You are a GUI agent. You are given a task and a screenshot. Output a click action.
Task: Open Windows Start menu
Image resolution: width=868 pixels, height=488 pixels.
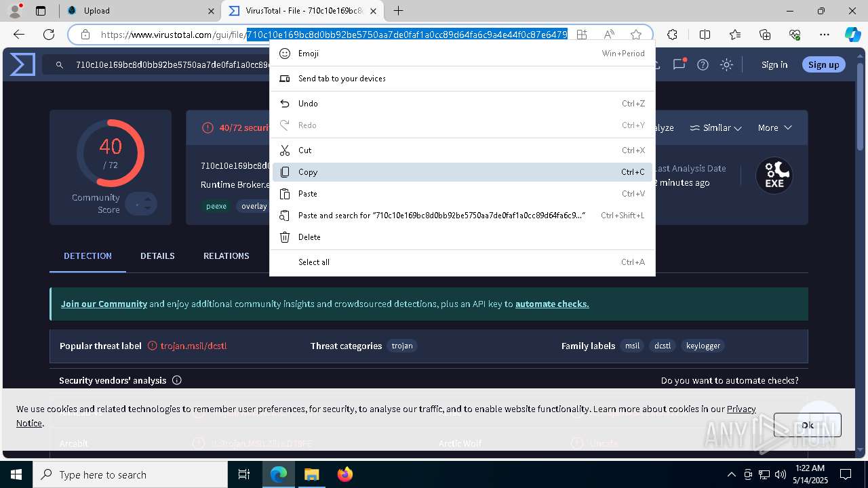(x=16, y=474)
